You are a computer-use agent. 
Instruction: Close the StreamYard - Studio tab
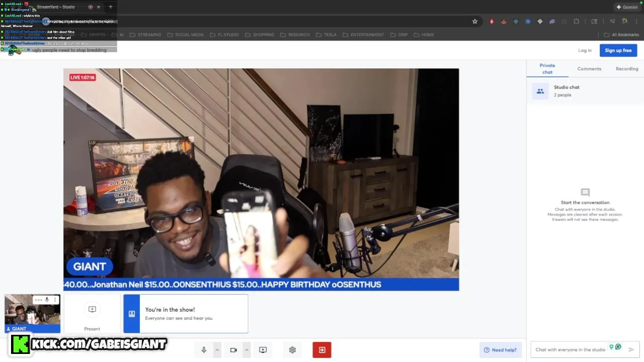[99, 7]
